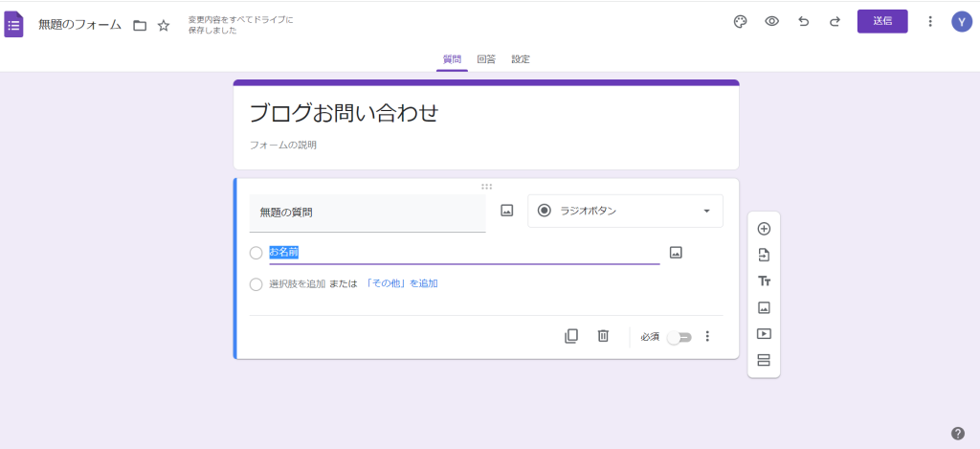Delete the question using the trash icon

(x=603, y=336)
